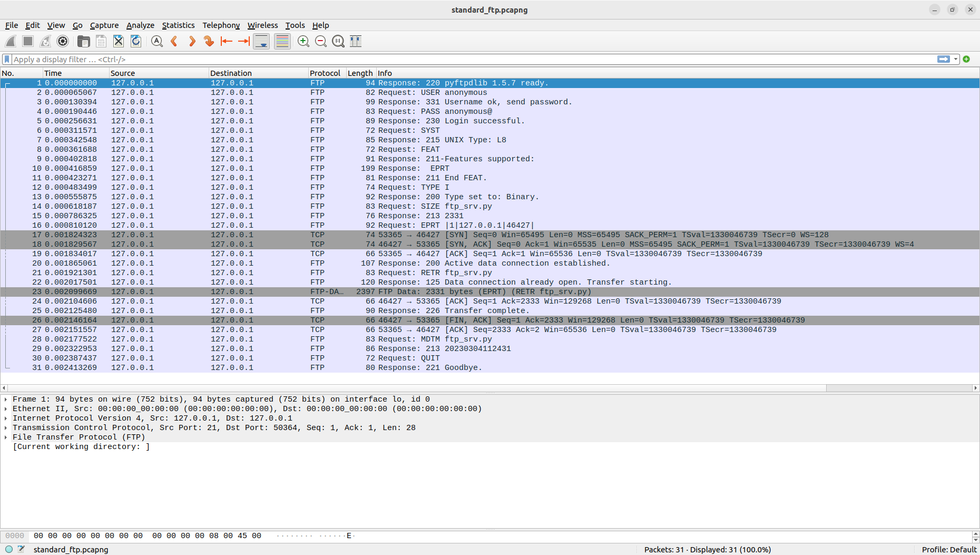Open the File menu

coord(12,25)
